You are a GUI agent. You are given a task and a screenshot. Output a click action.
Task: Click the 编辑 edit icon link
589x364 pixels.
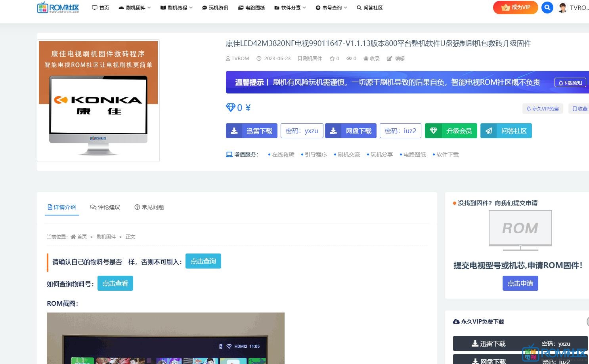(x=396, y=59)
